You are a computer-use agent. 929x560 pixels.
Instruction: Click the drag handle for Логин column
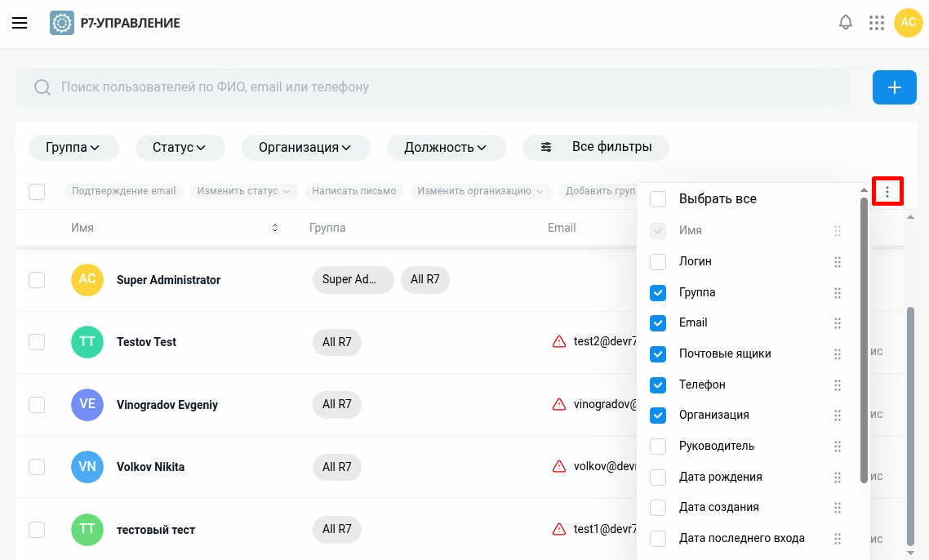click(838, 262)
